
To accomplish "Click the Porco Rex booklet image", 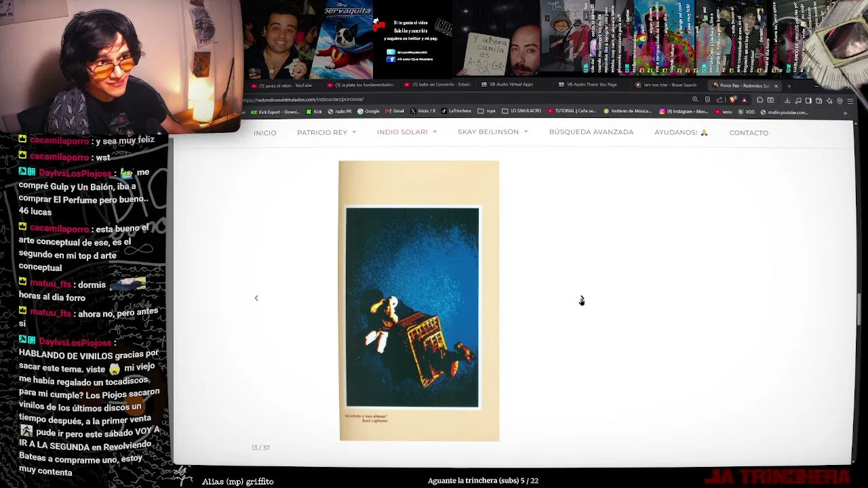I will 419,301.
